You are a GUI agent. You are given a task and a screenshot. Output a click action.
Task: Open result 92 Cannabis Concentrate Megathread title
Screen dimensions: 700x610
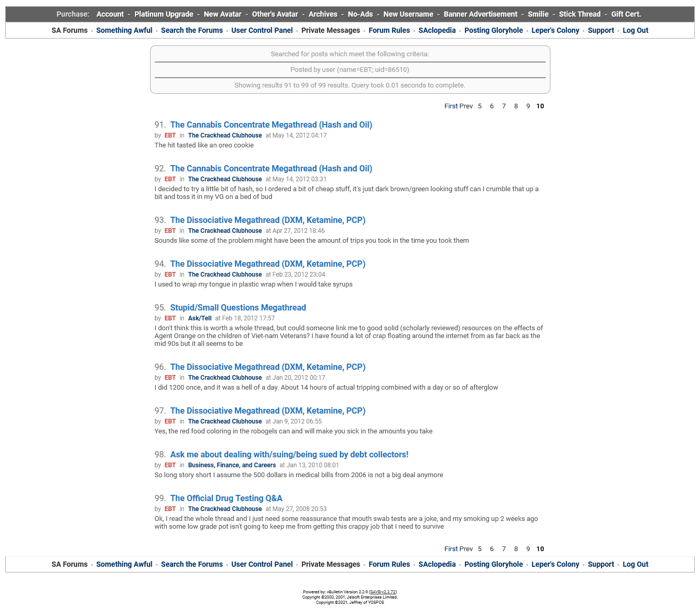click(x=271, y=168)
